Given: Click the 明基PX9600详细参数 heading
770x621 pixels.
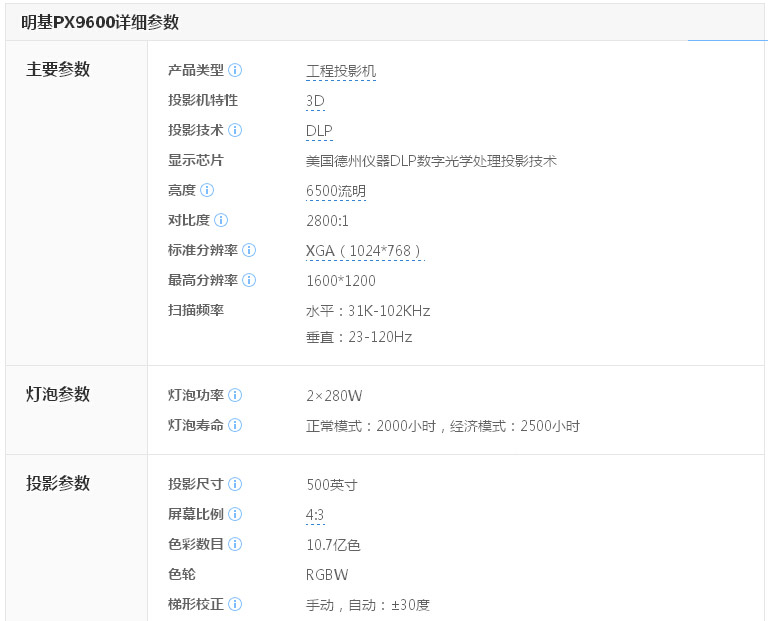Looking at the screenshot, I should click(x=100, y=23).
